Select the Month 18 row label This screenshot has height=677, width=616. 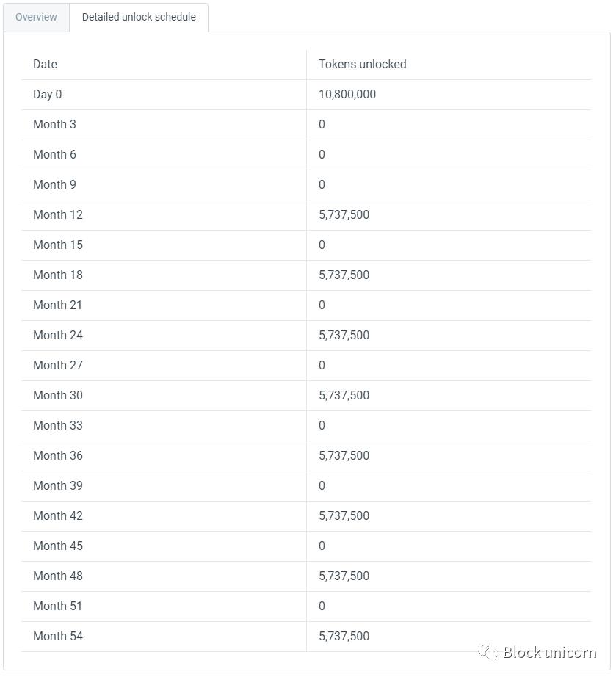58,275
